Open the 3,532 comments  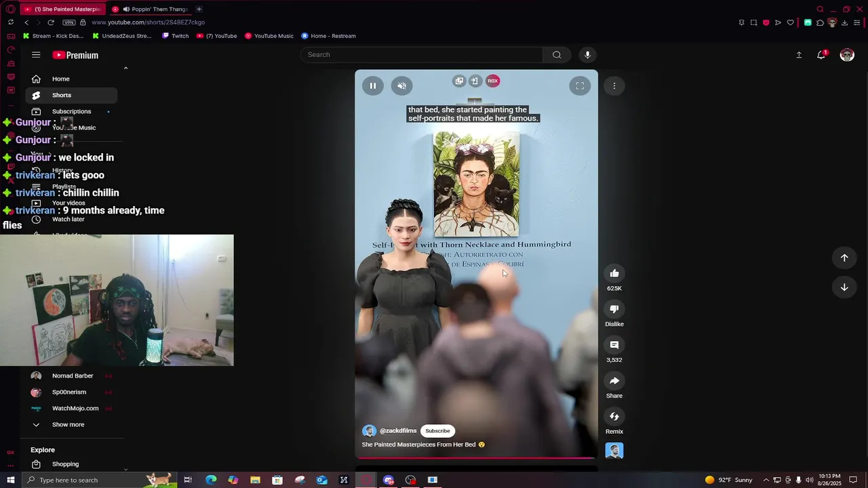614,345
